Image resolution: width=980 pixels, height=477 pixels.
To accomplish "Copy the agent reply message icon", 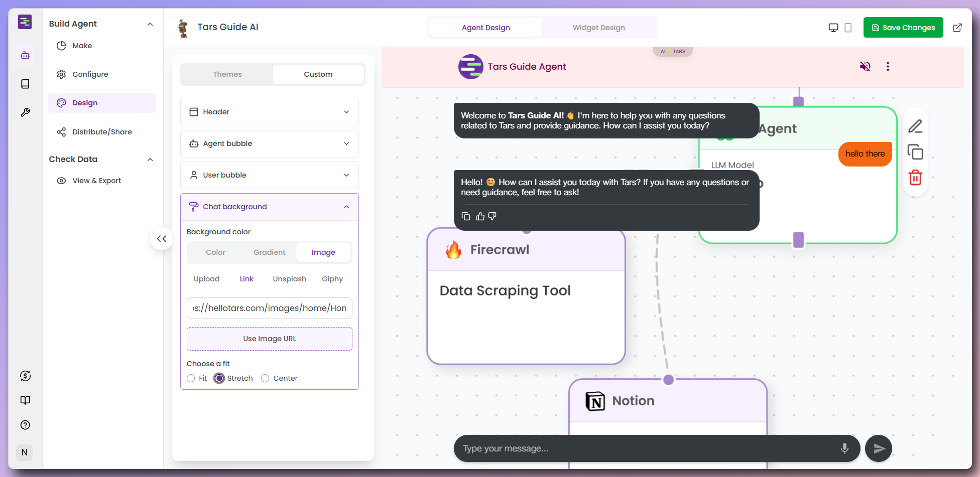I will pyautogui.click(x=466, y=216).
